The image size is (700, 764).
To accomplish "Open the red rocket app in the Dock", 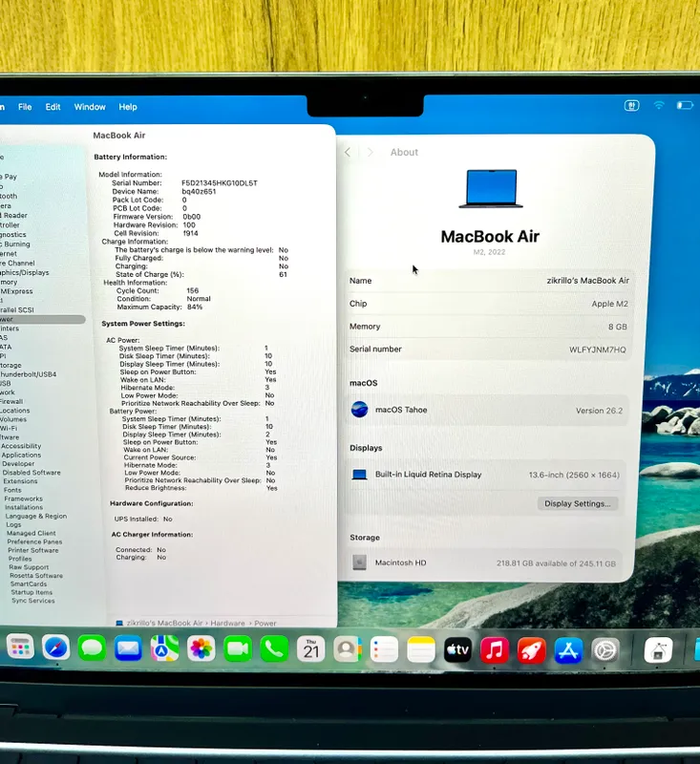I will (532, 650).
